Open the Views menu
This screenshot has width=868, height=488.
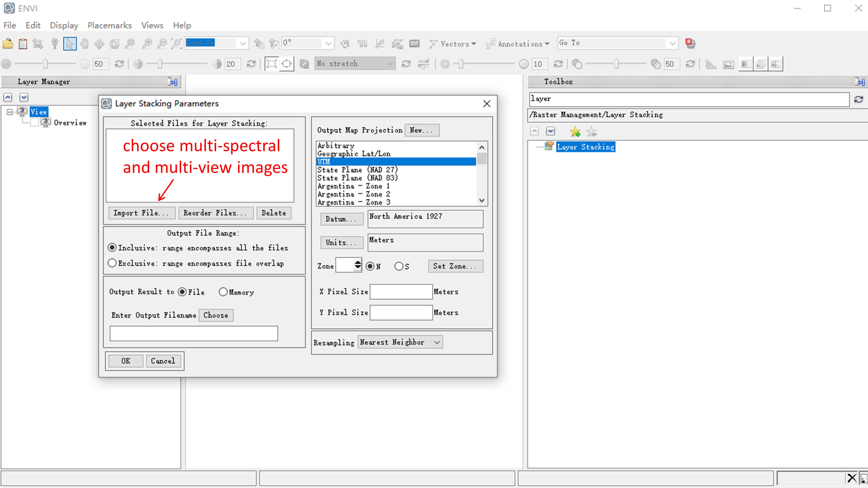pos(152,25)
